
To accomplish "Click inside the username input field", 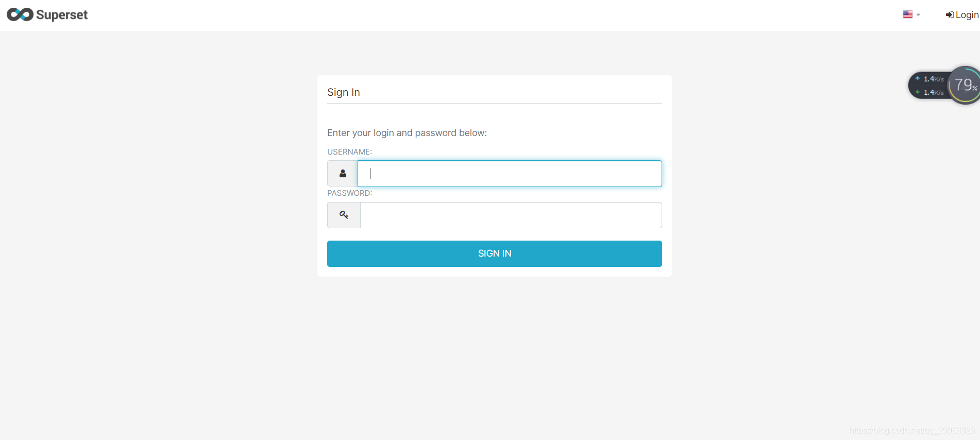I will (509, 174).
